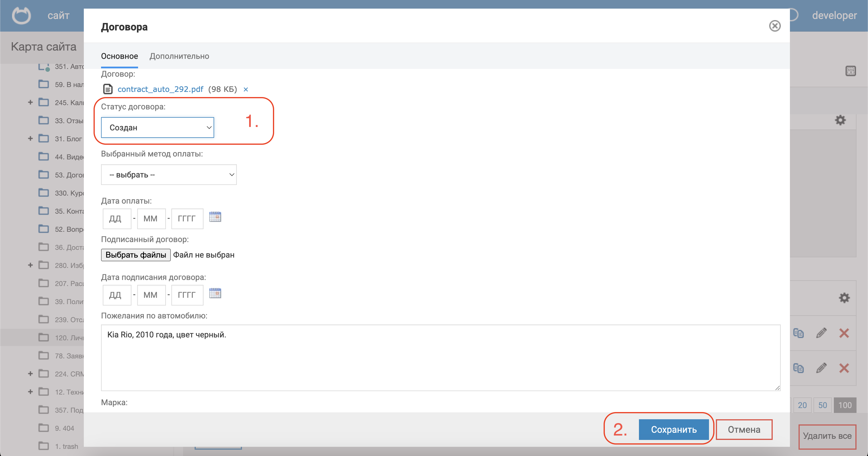
Task: Click the copy icon in the lower record row
Action: pos(798,368)
